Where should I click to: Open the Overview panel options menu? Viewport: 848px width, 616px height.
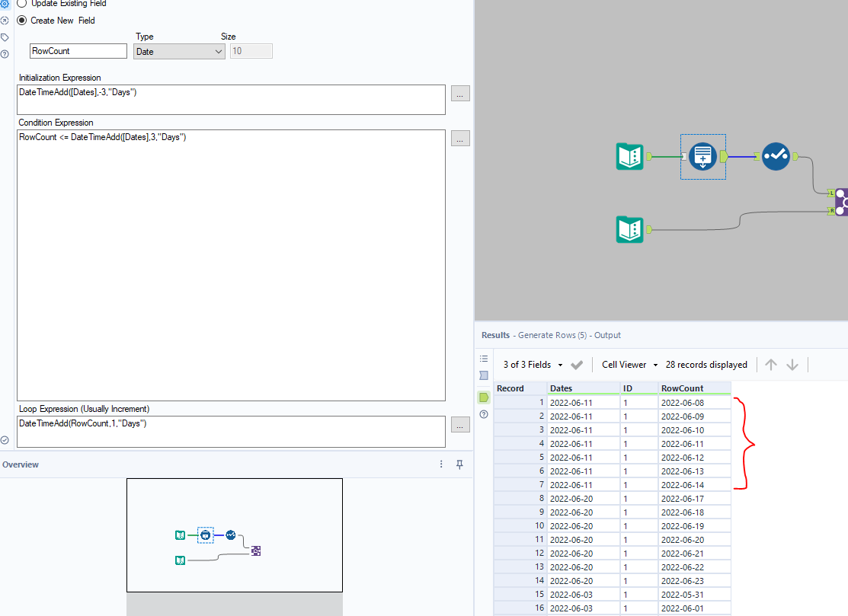[440, 464]
